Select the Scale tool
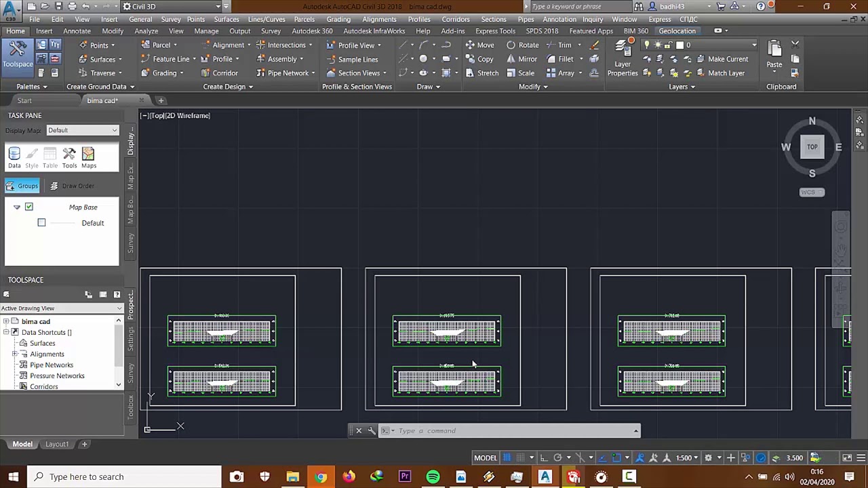This screenshot has width=868, height=488. 520,73
